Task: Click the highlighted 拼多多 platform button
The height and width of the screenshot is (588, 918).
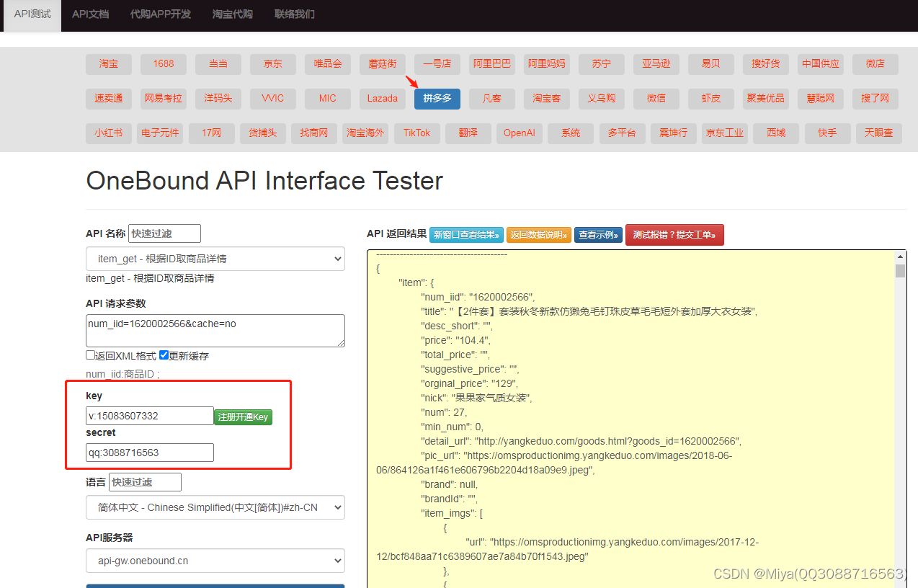Action: [437, 98]
